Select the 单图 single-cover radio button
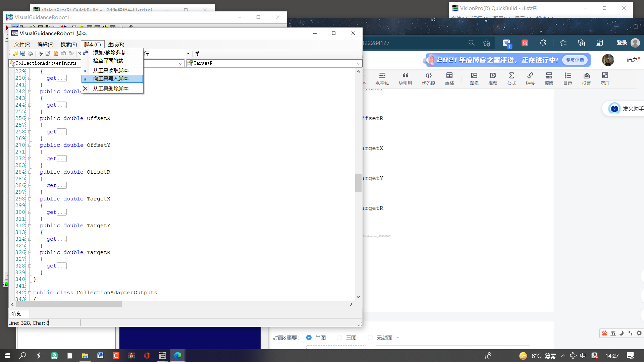 pos(309,338)
